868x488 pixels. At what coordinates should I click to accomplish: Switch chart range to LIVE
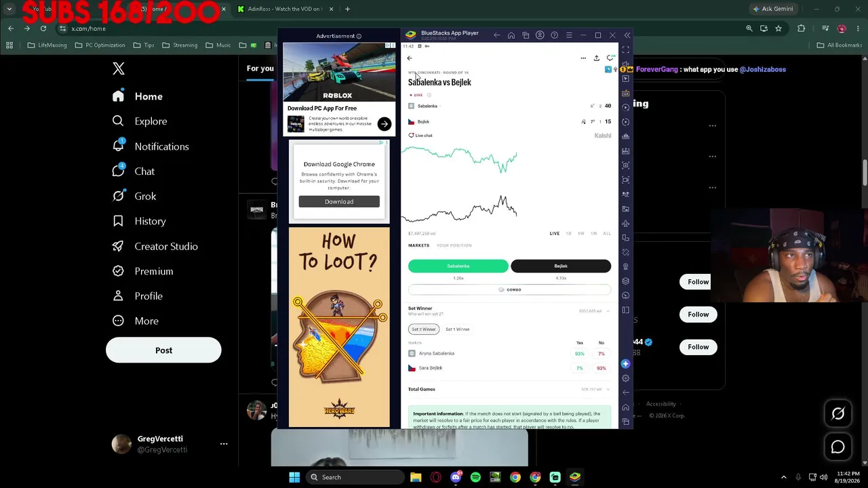(555, 233)
